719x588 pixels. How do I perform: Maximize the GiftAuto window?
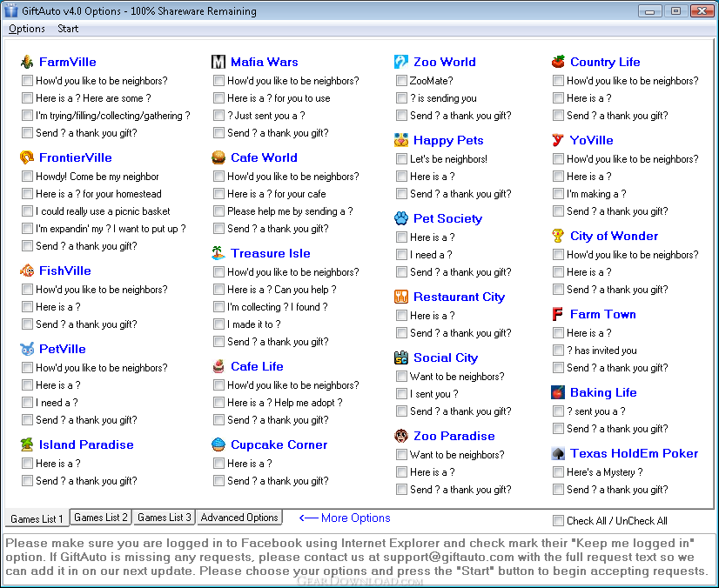point(675,11)
